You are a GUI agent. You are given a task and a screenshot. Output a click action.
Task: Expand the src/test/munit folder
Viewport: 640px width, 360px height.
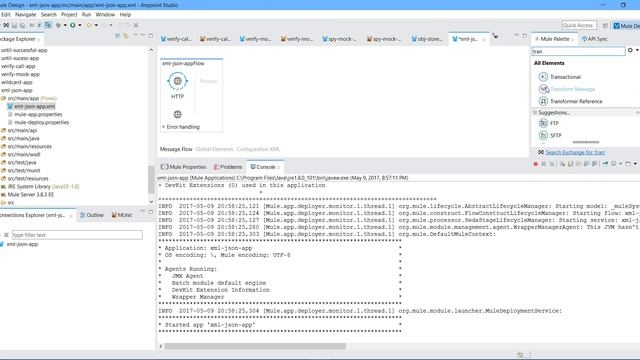tap(20, 171)
